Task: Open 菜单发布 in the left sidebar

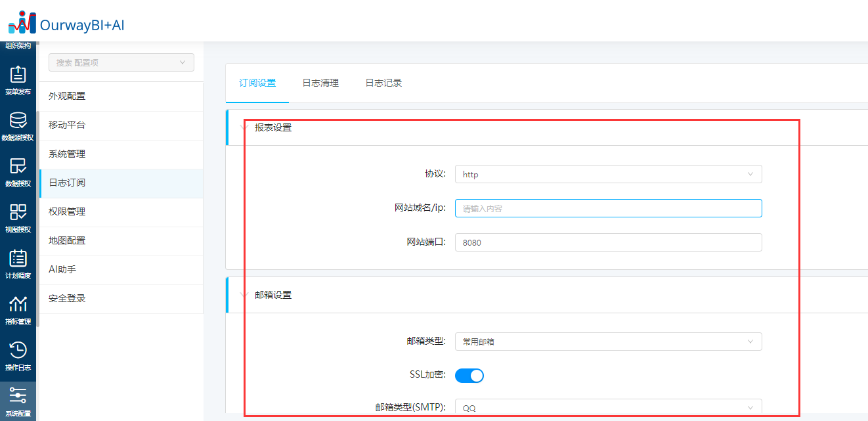Action: pos(18,80)
